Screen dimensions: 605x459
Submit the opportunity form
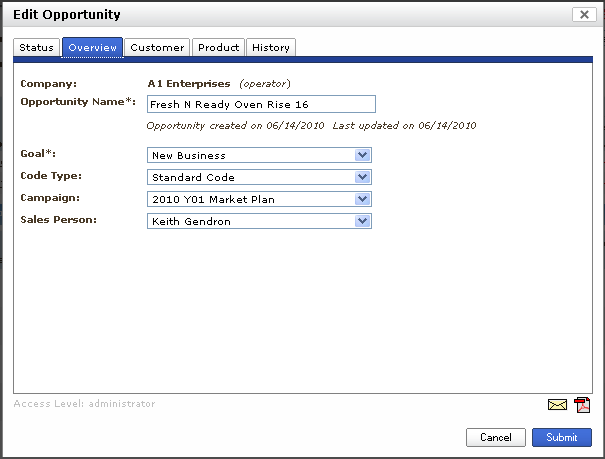pos(561,437)
